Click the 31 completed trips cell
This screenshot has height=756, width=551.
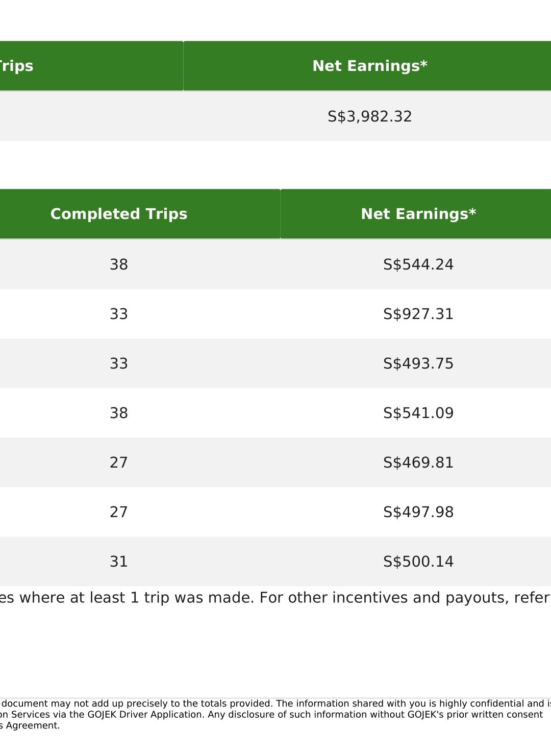coord(119,562)
